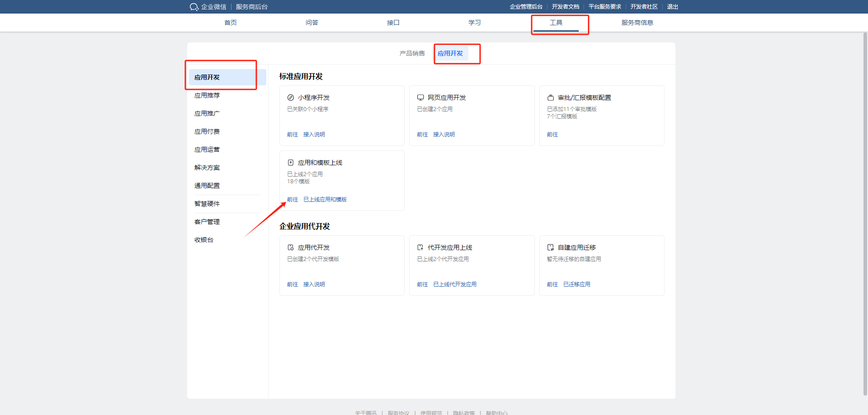Log out using 退出 link
The height and width of the screenshot is (415, 868).
[672, 7]
